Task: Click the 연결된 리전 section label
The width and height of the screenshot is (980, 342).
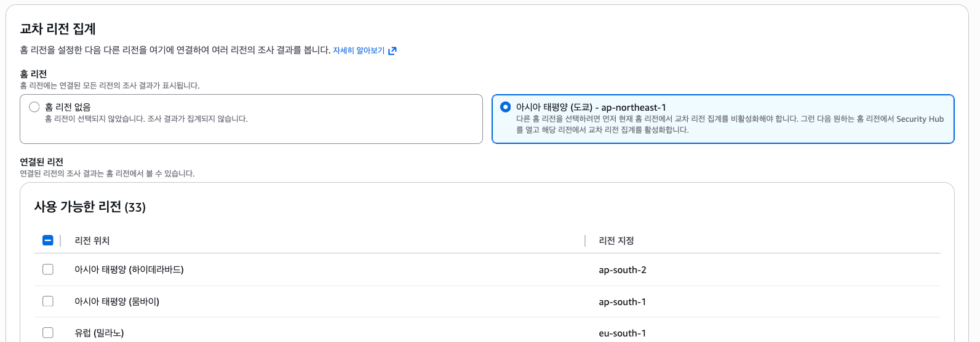Action: (x=42, y=162)
